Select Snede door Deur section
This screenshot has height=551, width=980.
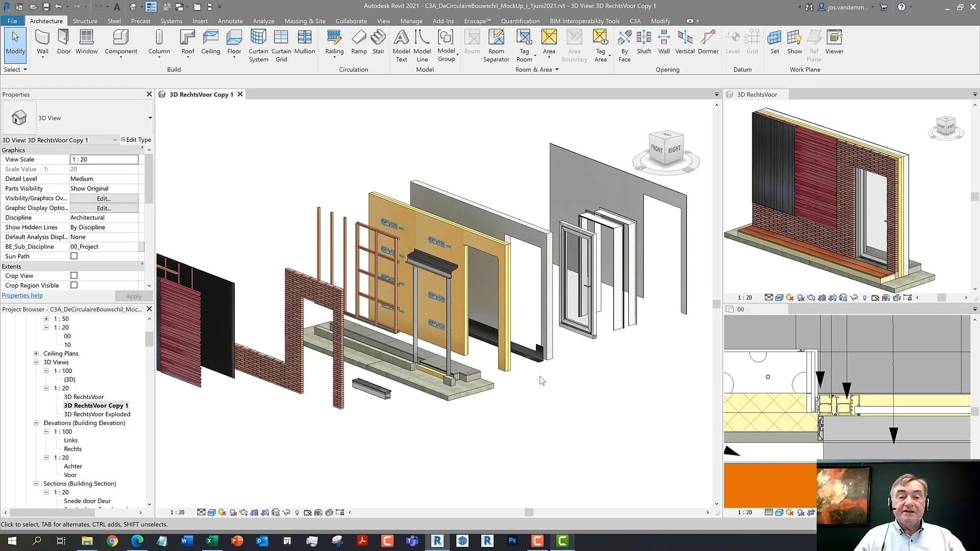point(87,501)
